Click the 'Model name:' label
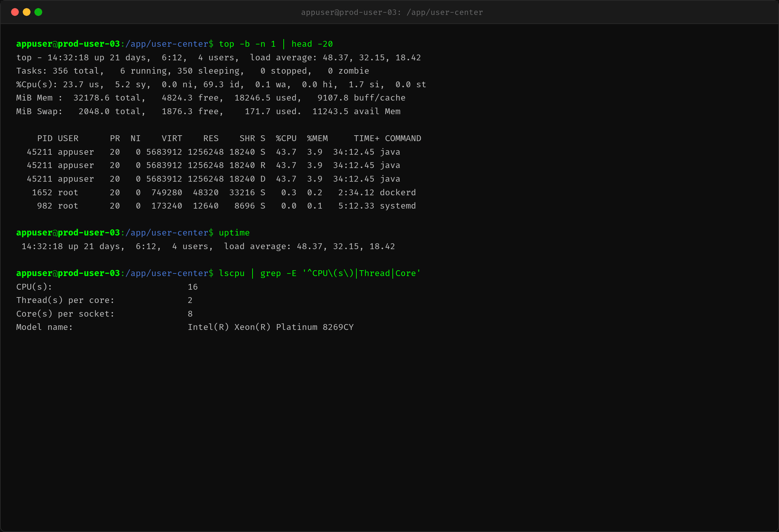The image size is (779, 532). [x=44, y=327]
